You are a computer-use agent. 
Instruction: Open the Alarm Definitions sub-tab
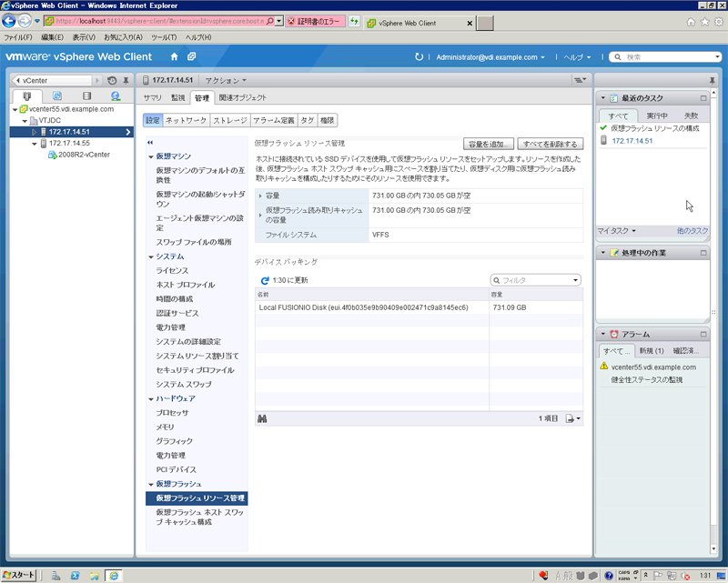(274, 120)
